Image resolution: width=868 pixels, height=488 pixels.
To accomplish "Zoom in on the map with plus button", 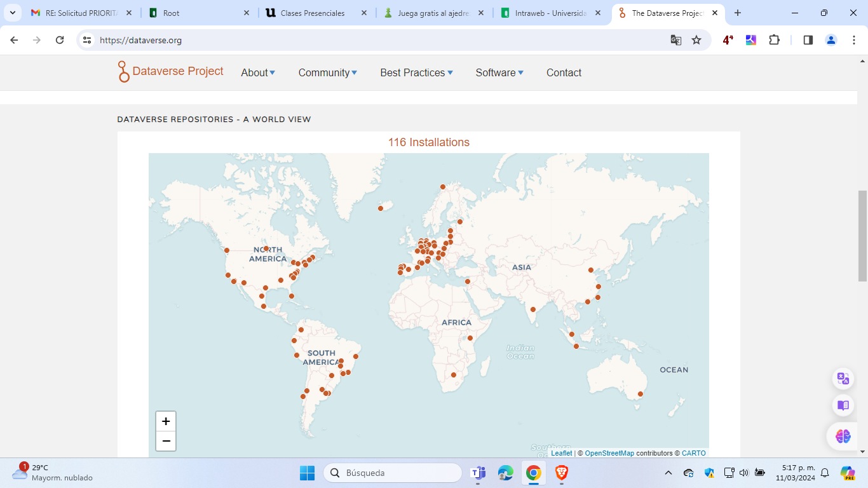I will pos(166,421).
